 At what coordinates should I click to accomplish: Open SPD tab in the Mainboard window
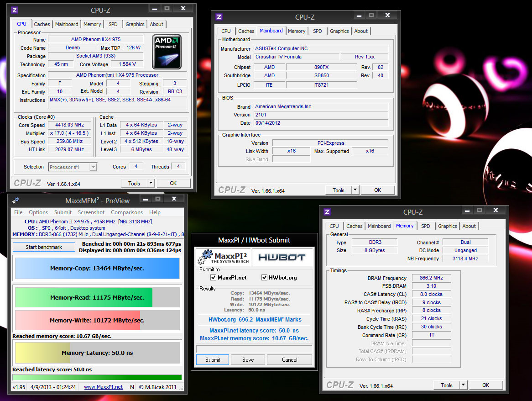(317, 31)
